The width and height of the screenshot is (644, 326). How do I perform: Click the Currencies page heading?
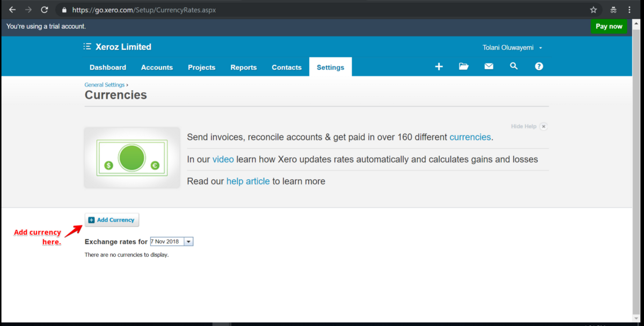pos(116,95)
